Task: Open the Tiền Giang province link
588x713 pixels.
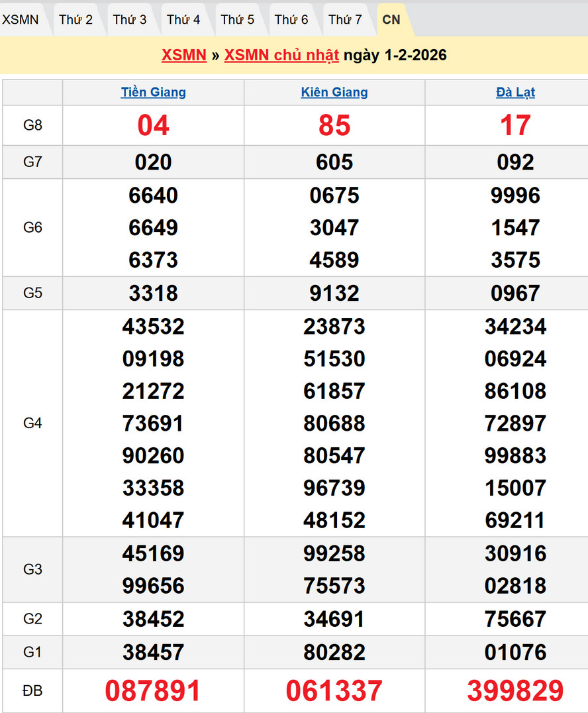Action: pos(153,92)
